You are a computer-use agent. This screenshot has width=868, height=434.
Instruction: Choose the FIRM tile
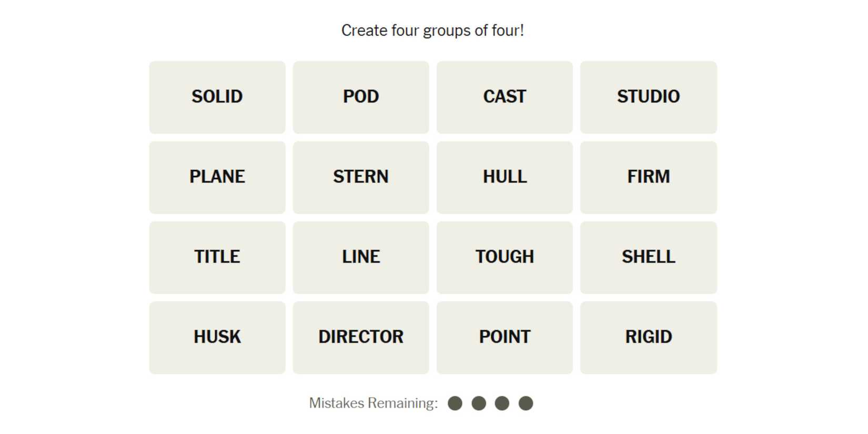pos(648,177)
